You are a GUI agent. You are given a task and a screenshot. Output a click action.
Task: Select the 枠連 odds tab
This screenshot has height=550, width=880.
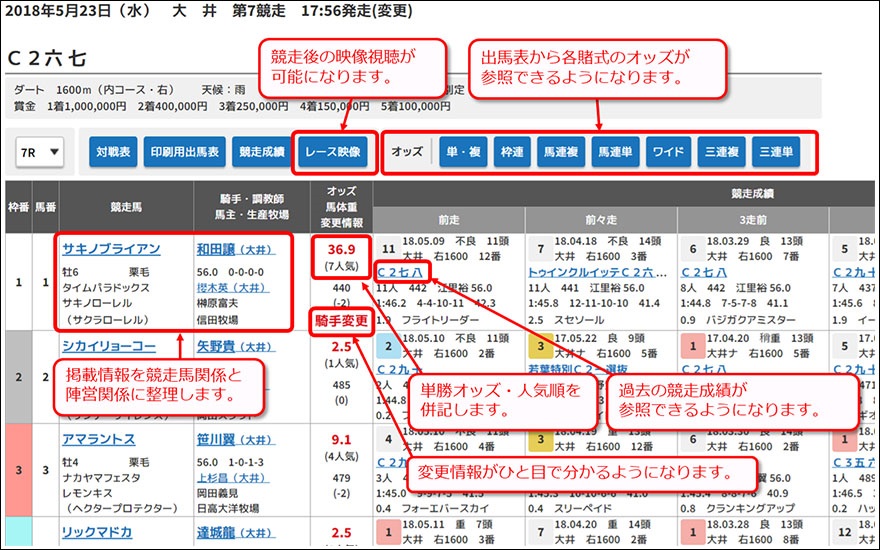pyautogui.click(x=512, y=152)
